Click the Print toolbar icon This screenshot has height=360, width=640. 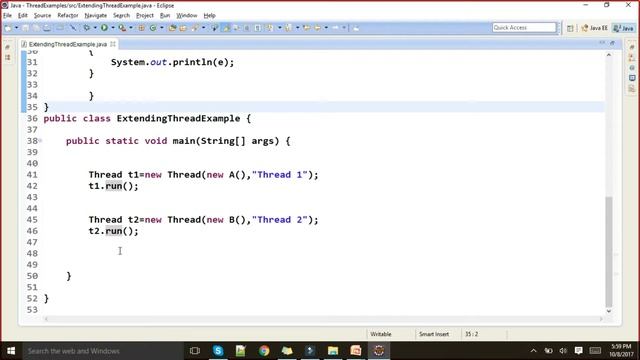[47, 28]
